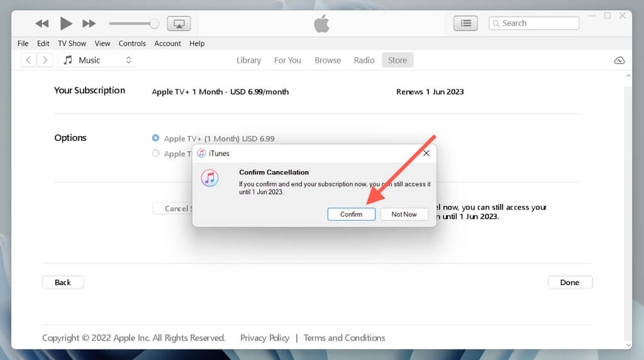Go back with the left chevron
This screenshot has height=360, width=644.
pos(28,60)
